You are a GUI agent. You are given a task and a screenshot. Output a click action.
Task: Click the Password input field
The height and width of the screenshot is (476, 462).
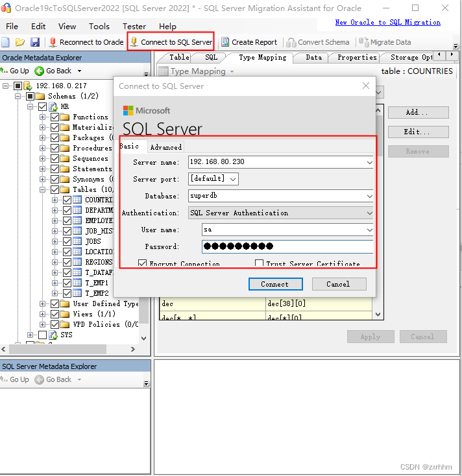(x=287, y=246)
